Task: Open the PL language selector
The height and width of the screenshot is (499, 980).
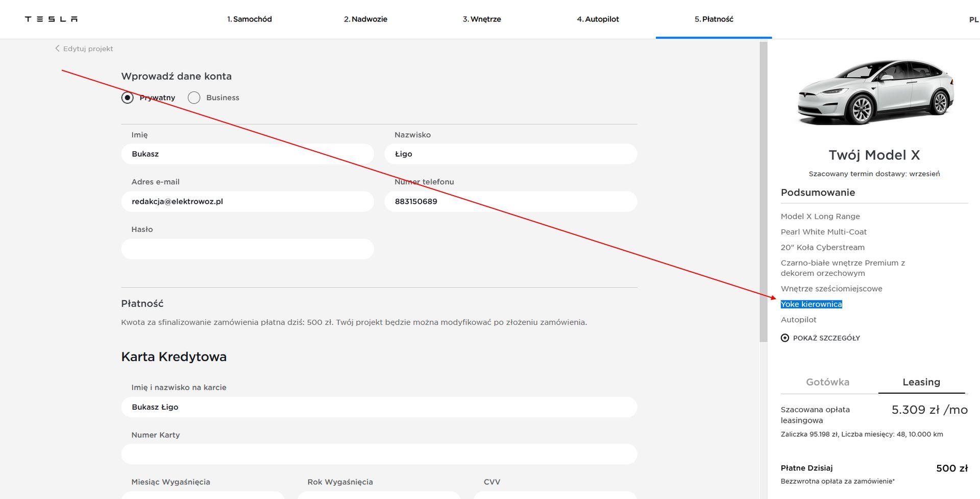Action: point(973,19)
